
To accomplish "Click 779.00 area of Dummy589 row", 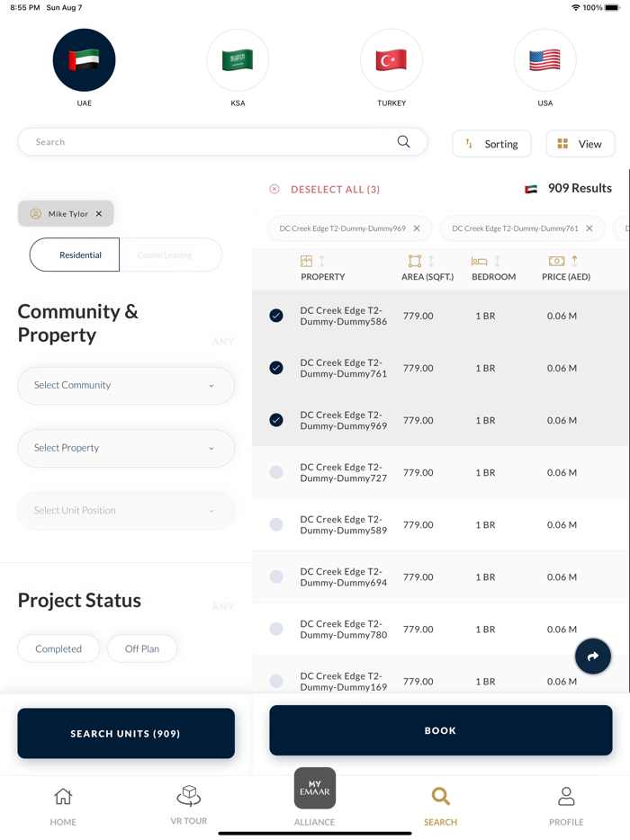I will coord(418,524).
